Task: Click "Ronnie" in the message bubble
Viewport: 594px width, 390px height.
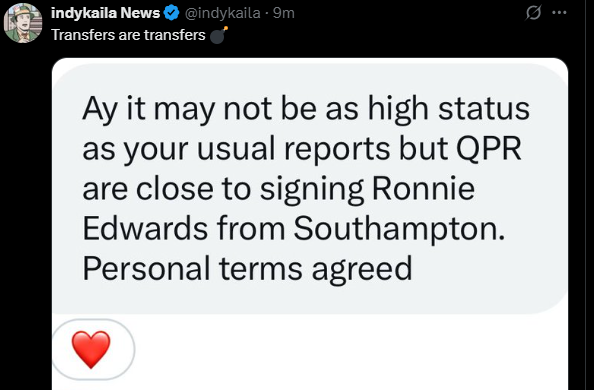Action: 423,188
